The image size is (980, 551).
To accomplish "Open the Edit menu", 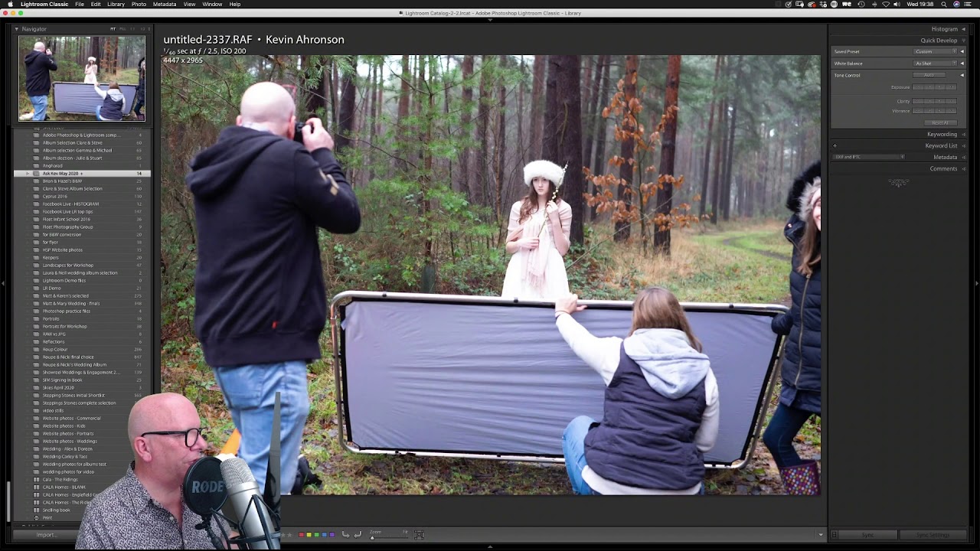I will (96, 4).
